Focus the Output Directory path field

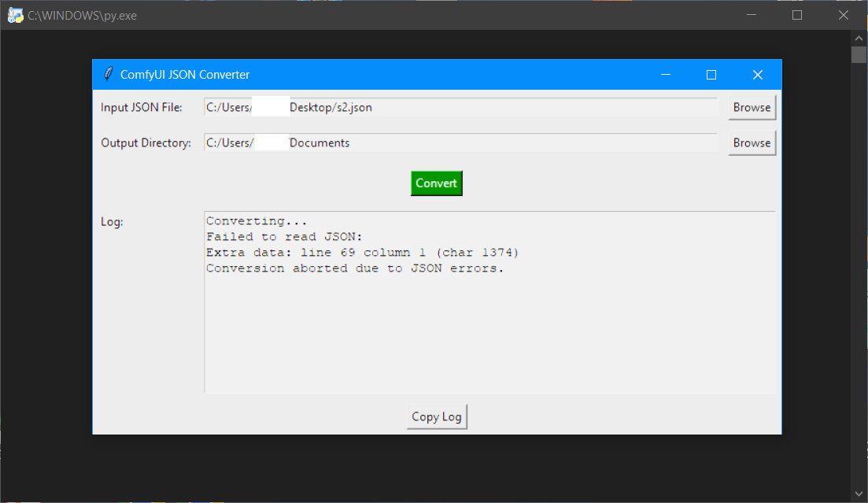[x=460, y=143]
